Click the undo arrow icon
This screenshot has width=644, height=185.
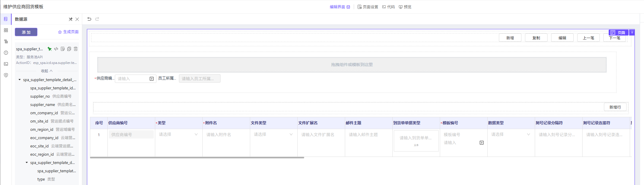tap(89, 19)
